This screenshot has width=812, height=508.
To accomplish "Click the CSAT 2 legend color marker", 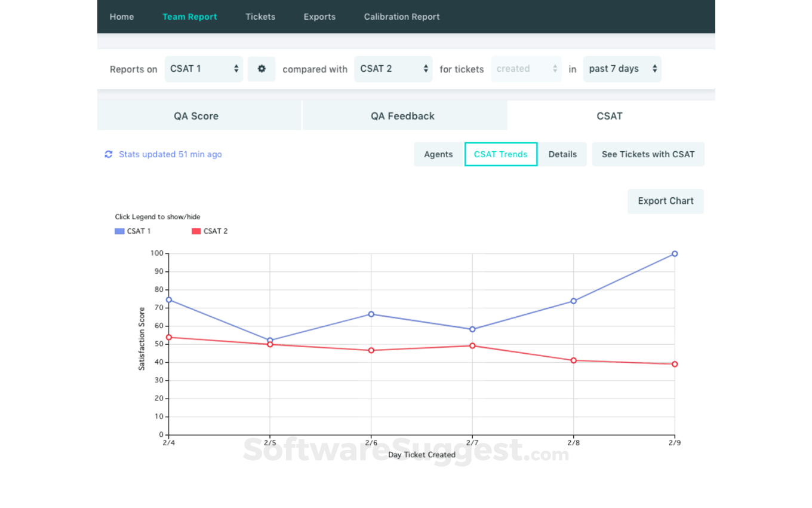I will (196, 231).
